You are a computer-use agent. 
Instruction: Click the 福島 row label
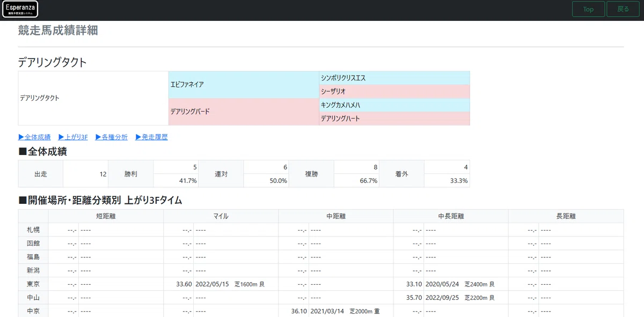(x=33, y=257)
